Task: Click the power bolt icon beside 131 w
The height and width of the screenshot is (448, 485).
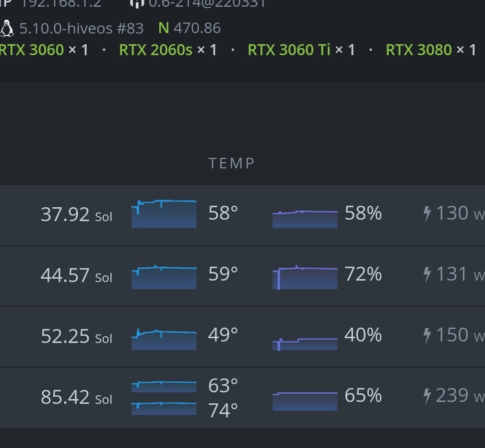Action: coord(427,274)
